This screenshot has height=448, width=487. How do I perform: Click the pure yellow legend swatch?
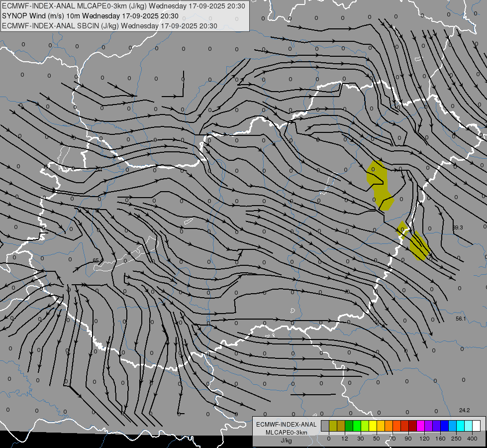tap(373, 426)
